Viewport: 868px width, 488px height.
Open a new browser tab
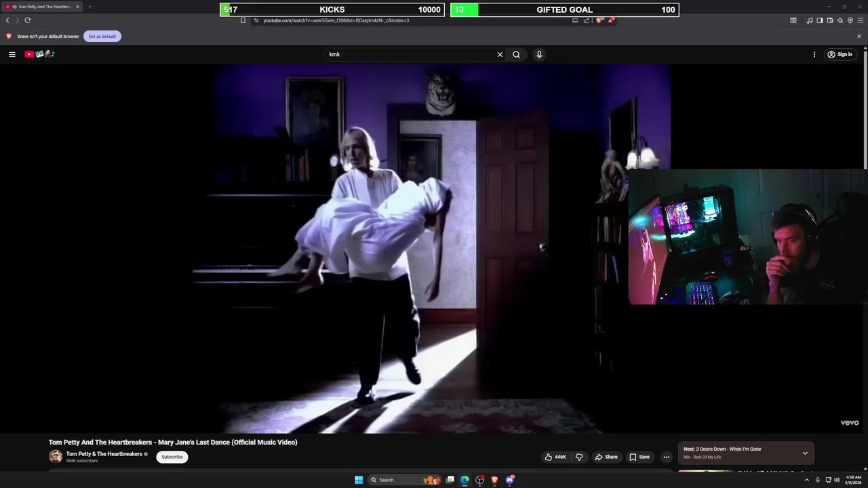[x=90, y=7]
